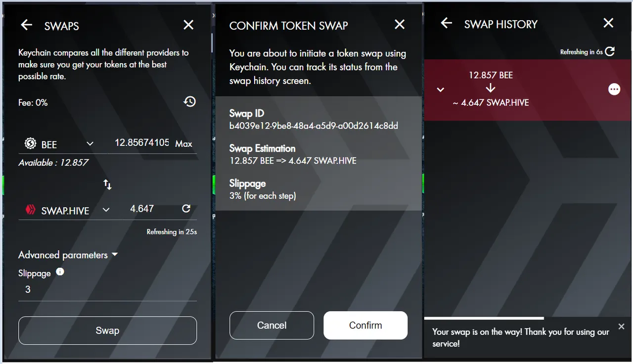
Task: Dismiss the 'swap is on the way' notification
Action: (622, 326)
